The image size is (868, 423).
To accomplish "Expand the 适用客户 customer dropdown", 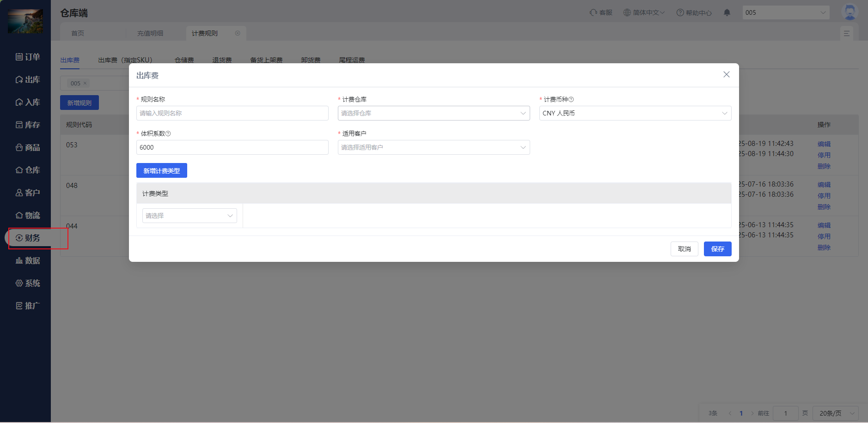I will tap(434, 147).
